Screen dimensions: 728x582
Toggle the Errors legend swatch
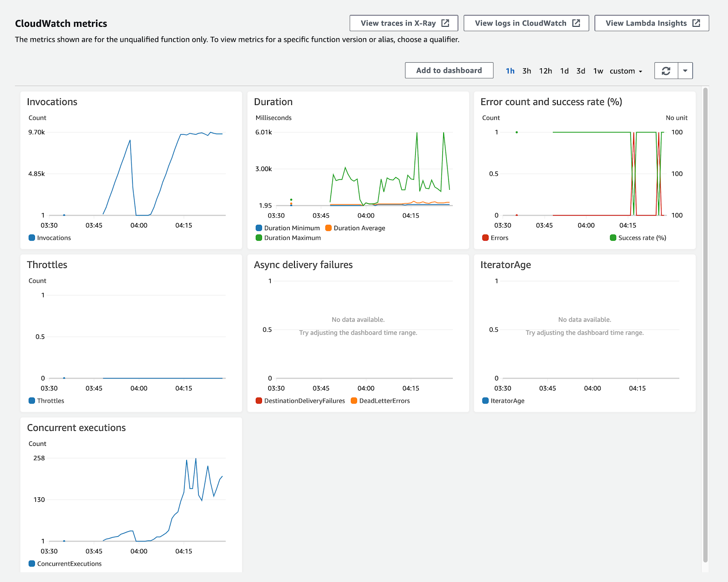point(485,238)
